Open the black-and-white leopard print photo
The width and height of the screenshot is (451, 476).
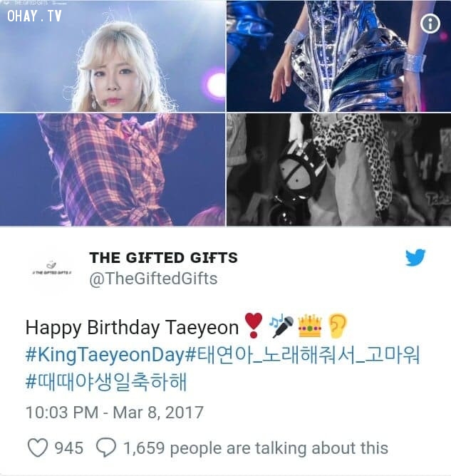pyautogui.click(x=339, y=170)
